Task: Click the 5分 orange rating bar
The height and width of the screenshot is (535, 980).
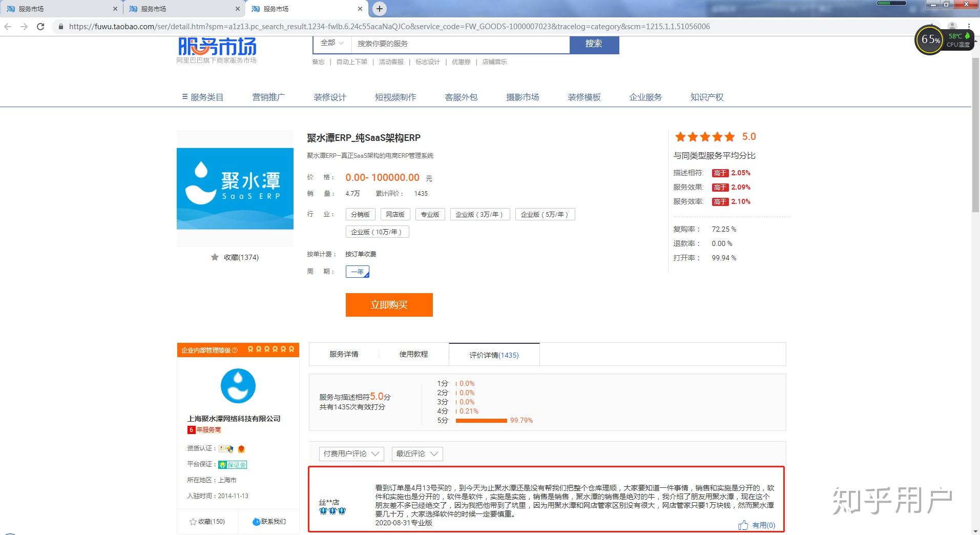Action: [481, 420]
